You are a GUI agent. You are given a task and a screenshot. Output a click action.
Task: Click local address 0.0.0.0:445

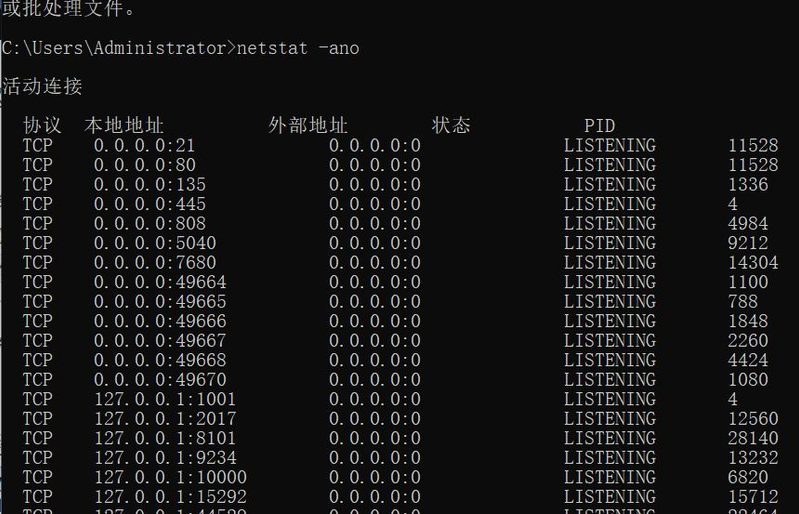click(149, 204)
